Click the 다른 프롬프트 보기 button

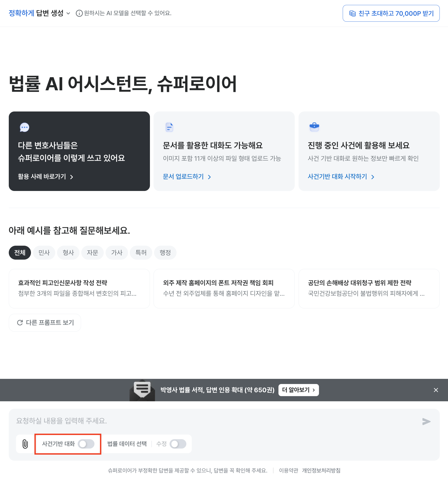[x=45, y=323]
